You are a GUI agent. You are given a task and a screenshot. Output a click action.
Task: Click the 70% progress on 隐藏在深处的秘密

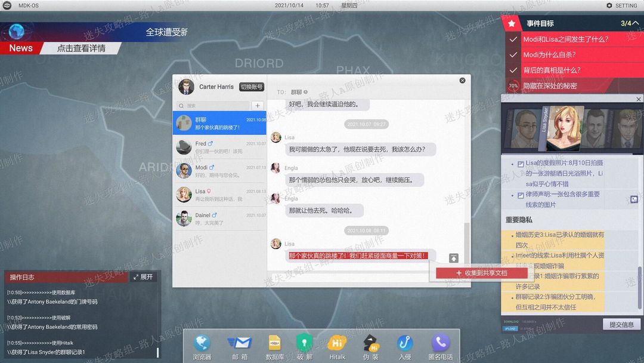point(513,86)
